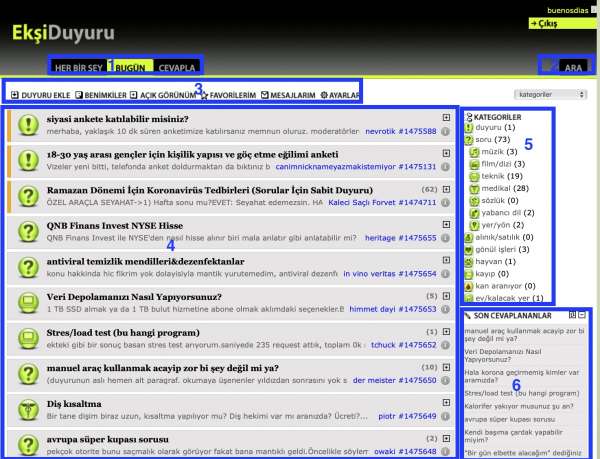The image size is (600, 459).
Task: Select Duyuru Ekle in the toolbar
Action: (x=41, y=95)
